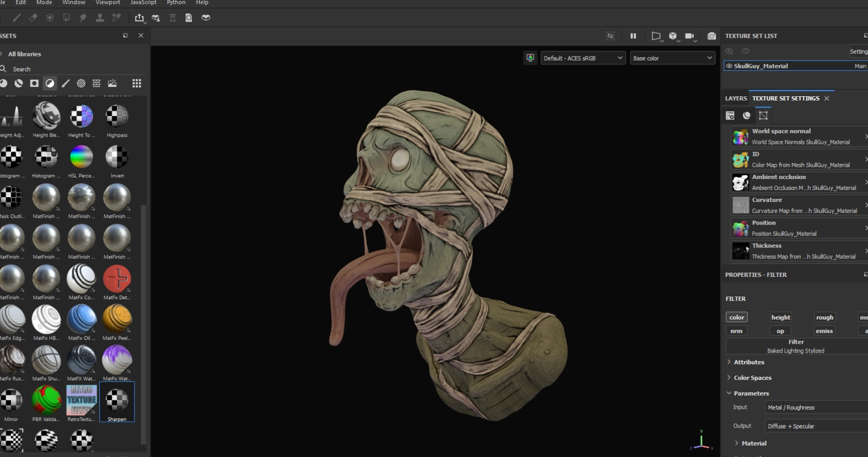Filter assets by brushes icon
Viewport: 868px width, 457px height.
[66, 83]
